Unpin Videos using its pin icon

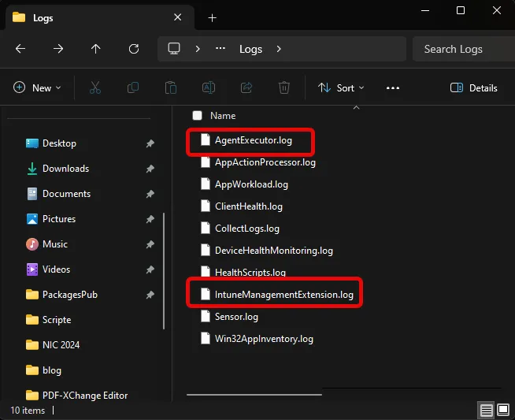(x=150, y=269)
